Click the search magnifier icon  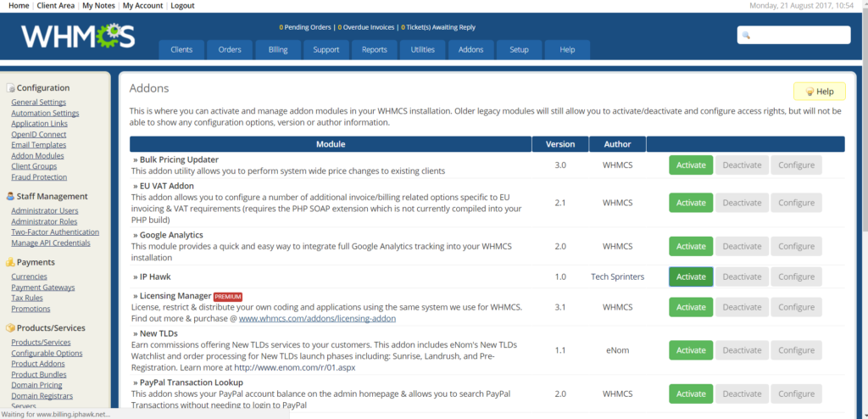(746, 35)
